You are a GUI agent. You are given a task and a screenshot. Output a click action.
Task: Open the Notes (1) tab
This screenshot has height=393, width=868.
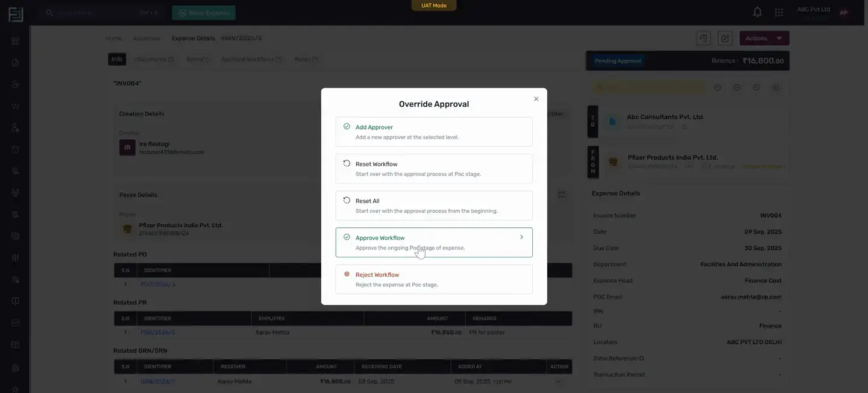coord(306,59)
